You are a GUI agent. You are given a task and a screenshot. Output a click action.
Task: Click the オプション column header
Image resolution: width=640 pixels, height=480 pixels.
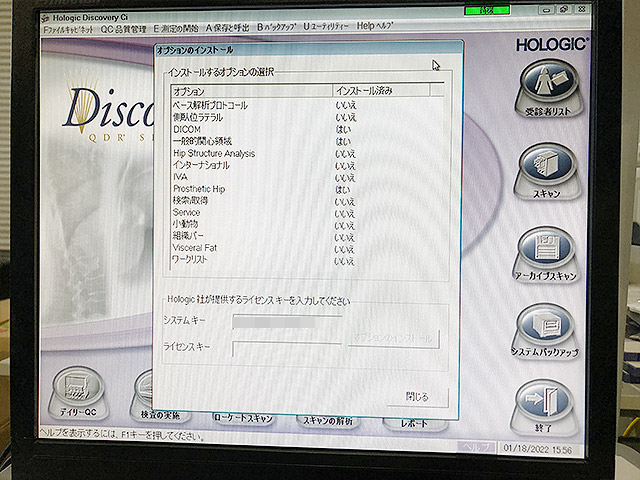250,91
